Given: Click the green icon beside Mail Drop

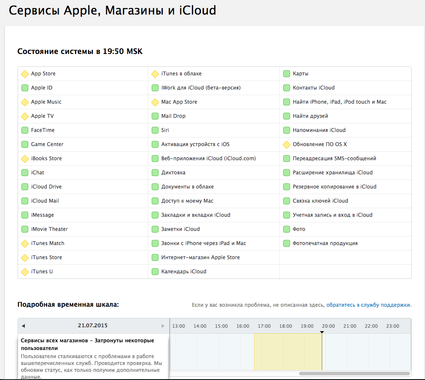Looking at the screenshot, I should (x=155, y=116).
